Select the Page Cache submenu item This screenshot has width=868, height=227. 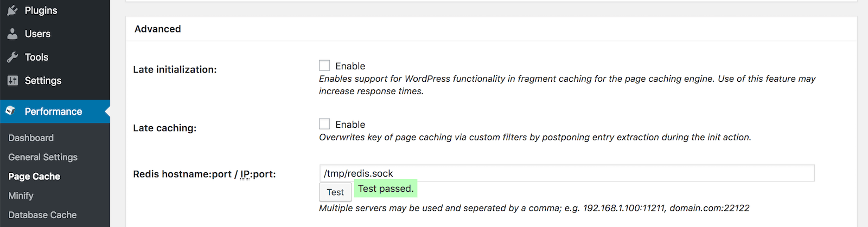click(34, 176)
